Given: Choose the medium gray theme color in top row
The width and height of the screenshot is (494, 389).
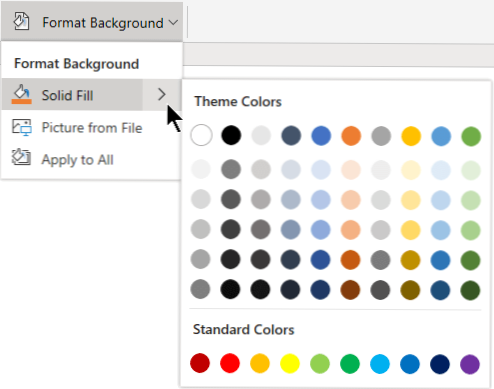Looking at the screenshot, I should [x=381, y=136].
